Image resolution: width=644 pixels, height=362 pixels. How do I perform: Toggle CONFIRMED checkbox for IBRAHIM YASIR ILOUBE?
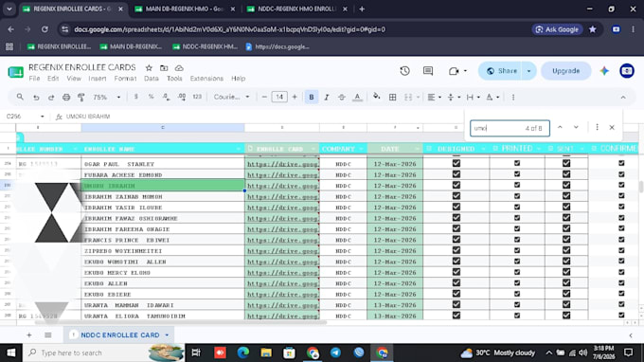coord(621,207)
